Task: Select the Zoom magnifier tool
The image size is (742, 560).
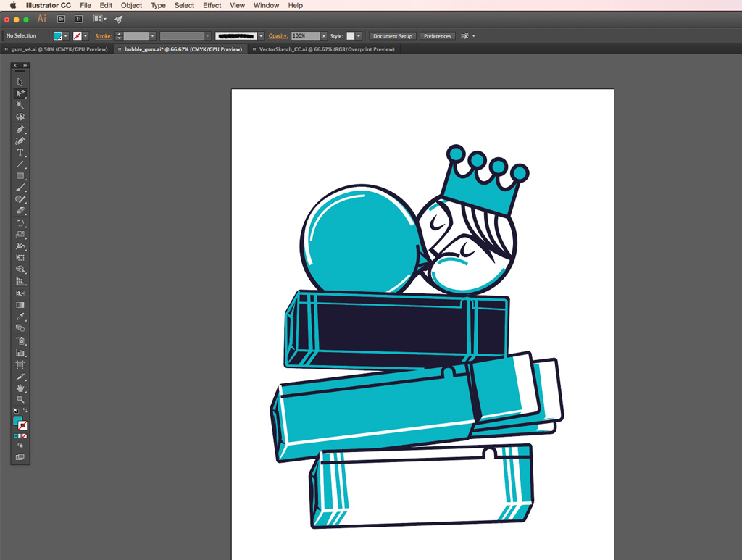Action: 20,399
